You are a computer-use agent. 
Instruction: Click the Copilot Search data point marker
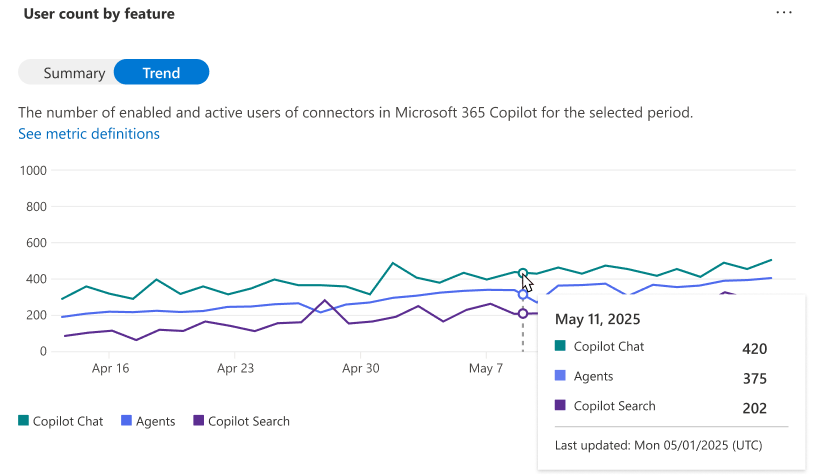click(523, 314)
